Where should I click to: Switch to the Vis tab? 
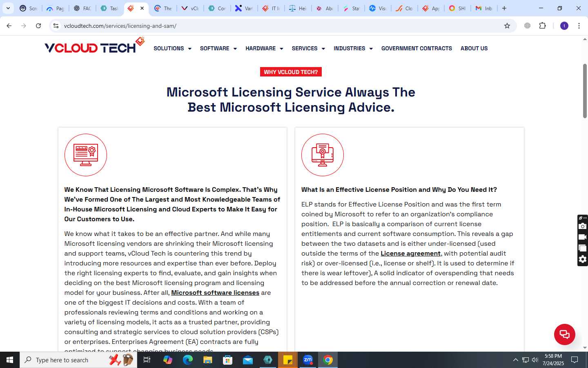tap(377, 8)
